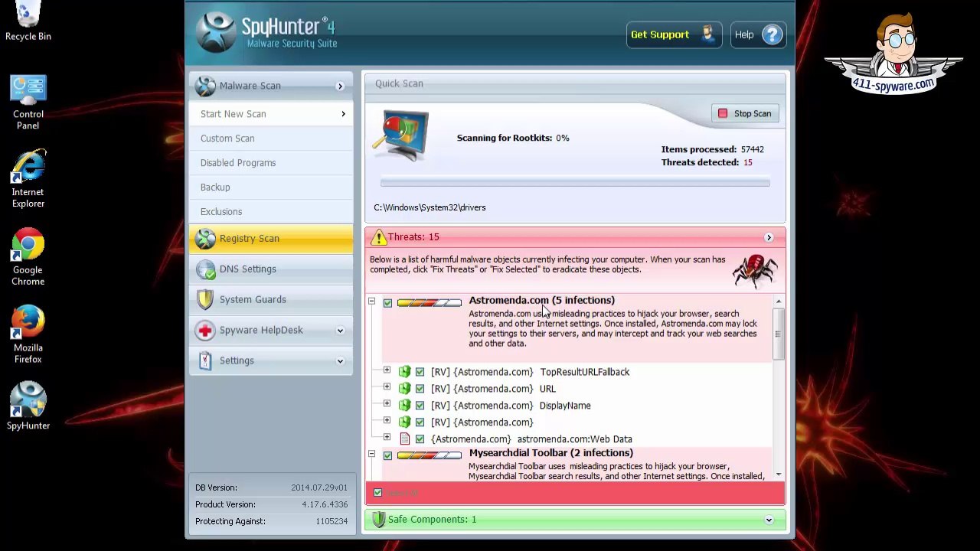980x551 pixels.
Task: Click the Registry Scan sidebar icon
Action: click(205, 239)
